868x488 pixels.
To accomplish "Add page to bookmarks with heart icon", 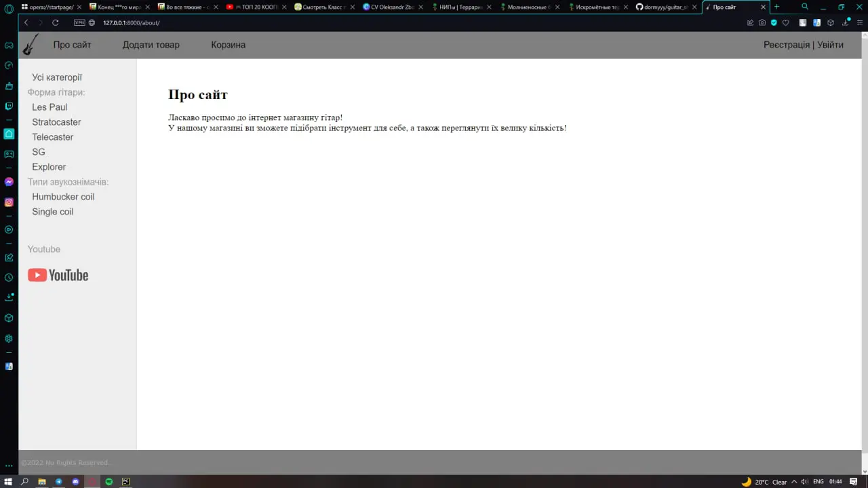I will point(786,22).
